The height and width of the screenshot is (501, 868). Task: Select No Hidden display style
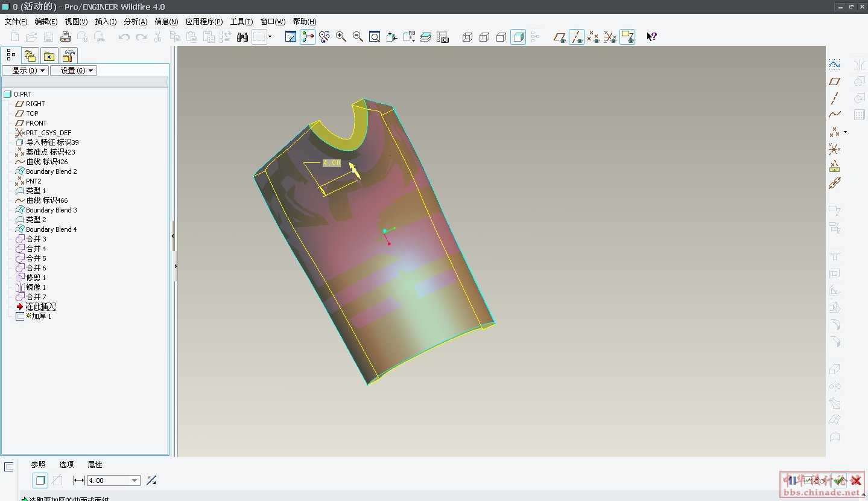click(501, 37)
